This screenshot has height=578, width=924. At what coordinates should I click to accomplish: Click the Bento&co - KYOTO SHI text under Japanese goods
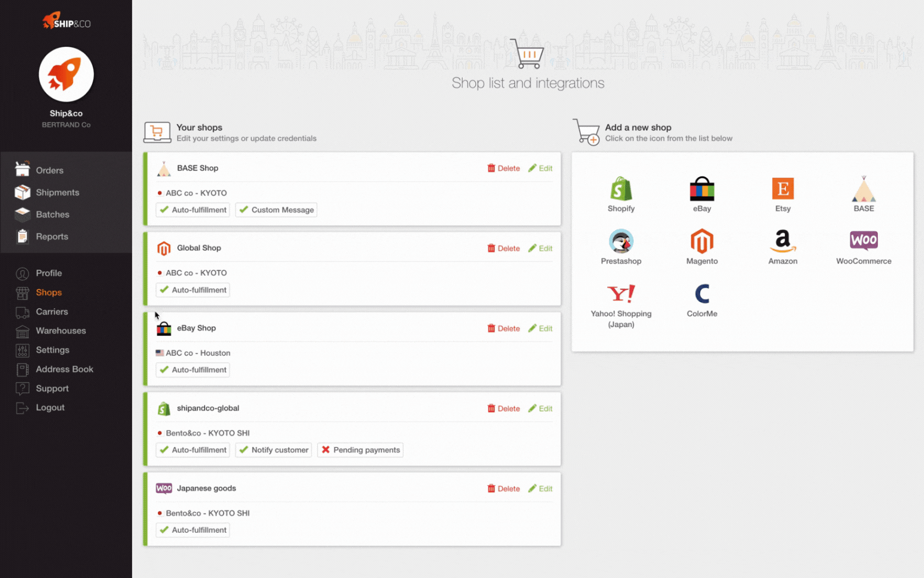click(207, 513)
